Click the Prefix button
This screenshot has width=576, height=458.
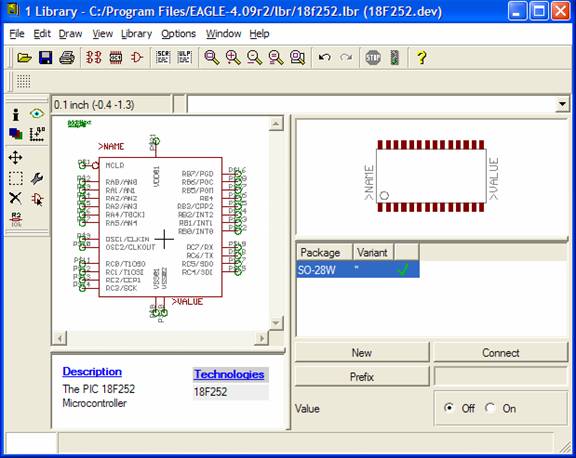361,376
